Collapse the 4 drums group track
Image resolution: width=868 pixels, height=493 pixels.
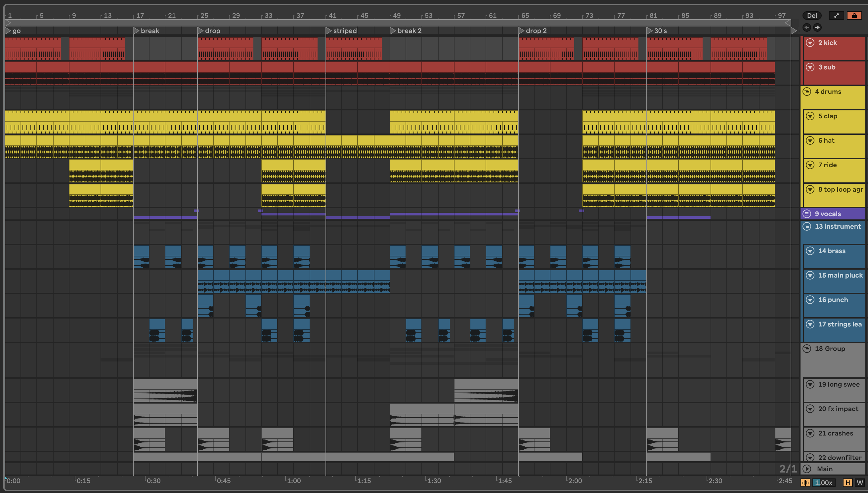[x=807, y=92]
